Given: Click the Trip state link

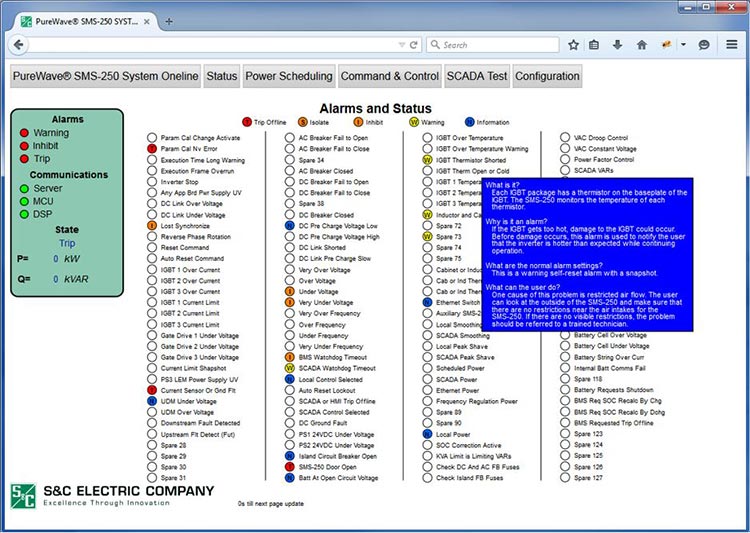Looking at the screenshot, I should coord(67,243).
